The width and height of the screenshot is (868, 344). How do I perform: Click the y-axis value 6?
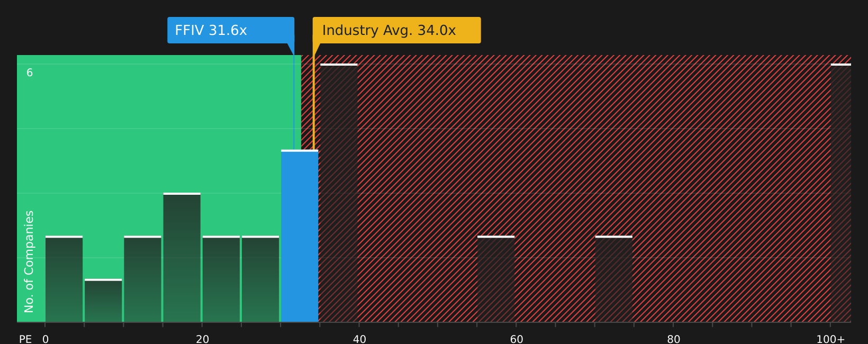[30, 73]
